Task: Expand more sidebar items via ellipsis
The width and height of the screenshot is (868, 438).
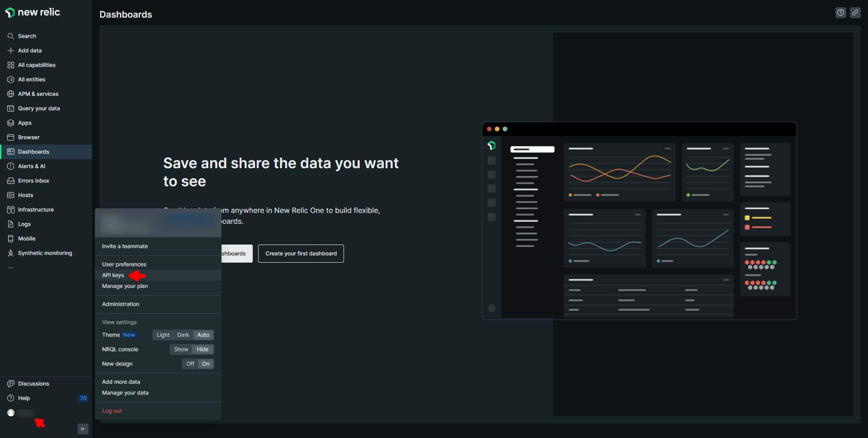Action: coord(11,268)
